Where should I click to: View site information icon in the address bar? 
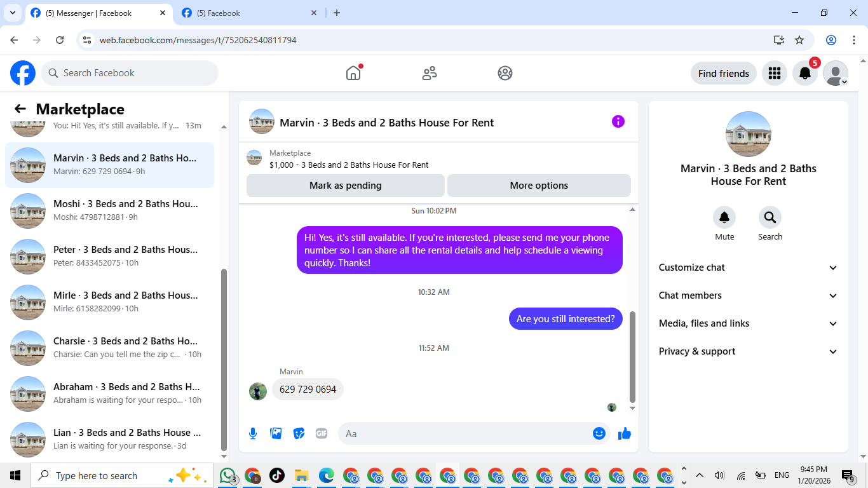(88, 40)
